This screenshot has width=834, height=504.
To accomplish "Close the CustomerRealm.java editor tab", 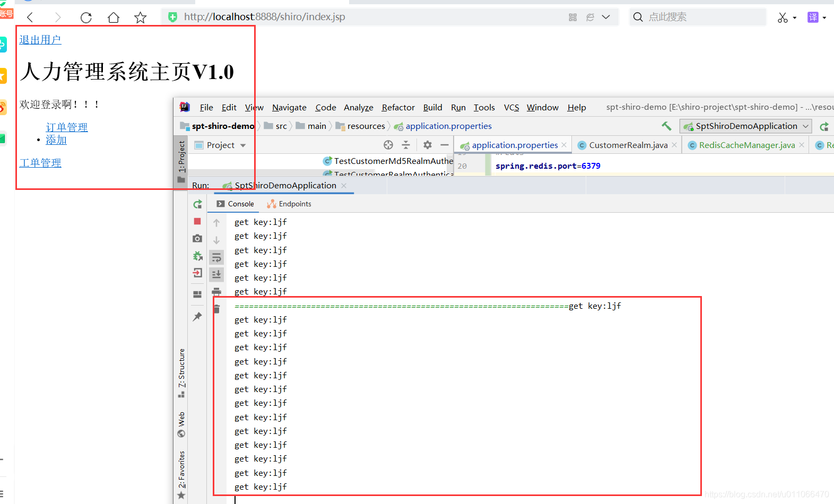I will [x=674, y=145].
